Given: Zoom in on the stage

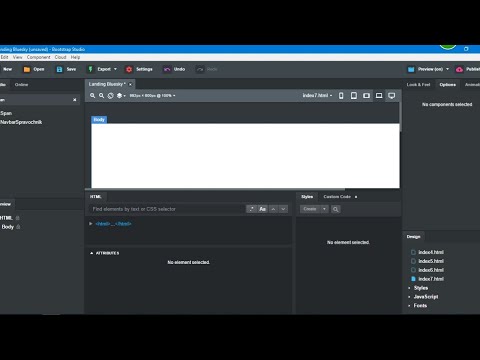Looking at the screenshot, I should click(92, 96).
